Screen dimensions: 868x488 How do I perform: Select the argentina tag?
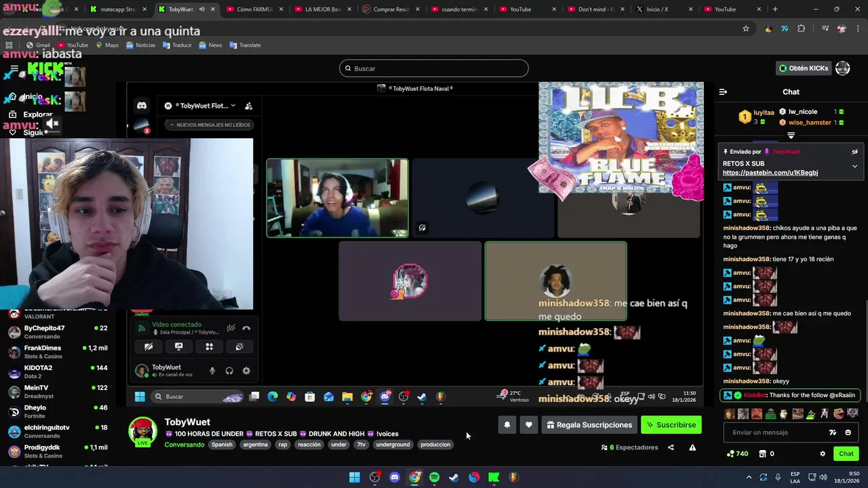coord(256,445)
